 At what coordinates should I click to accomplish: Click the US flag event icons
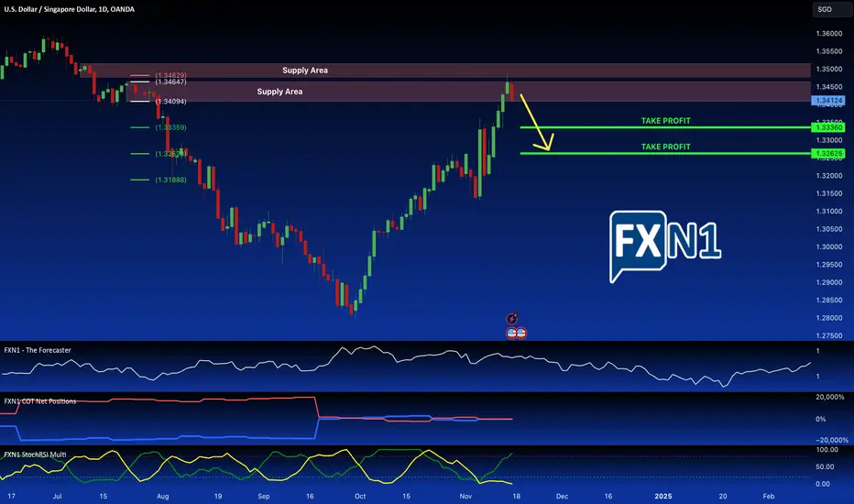point(516,333)
